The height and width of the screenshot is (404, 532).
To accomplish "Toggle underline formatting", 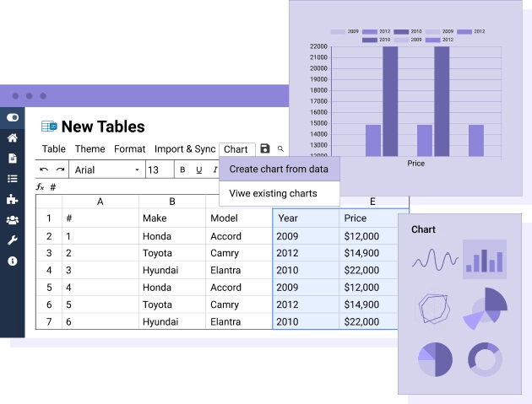I will [x=199, y=170].
